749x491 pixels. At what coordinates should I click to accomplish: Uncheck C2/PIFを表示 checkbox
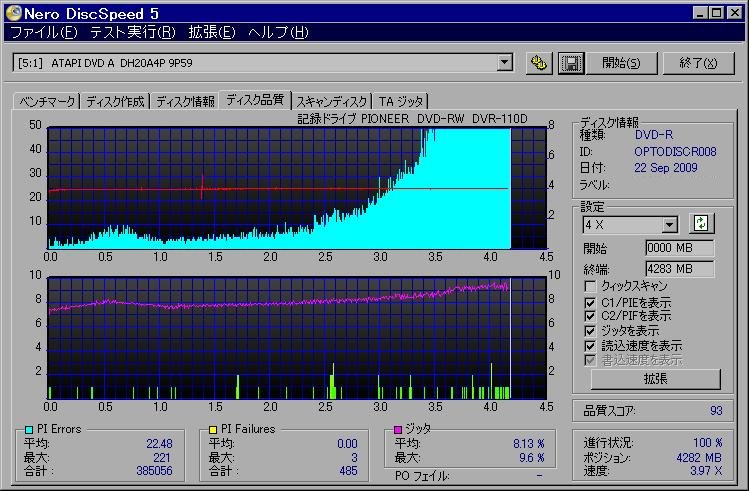point(590,316)
